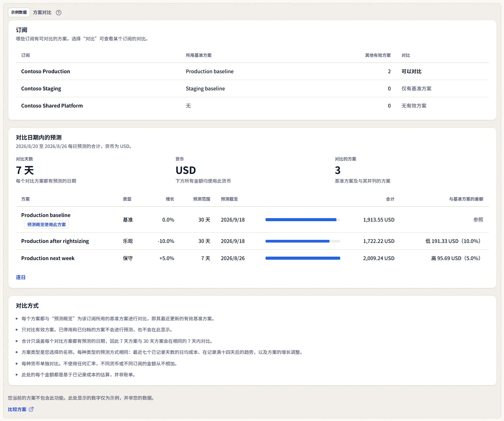Select the Contoso Shared Platform row
504x421 pixels.
click(252, 106)
